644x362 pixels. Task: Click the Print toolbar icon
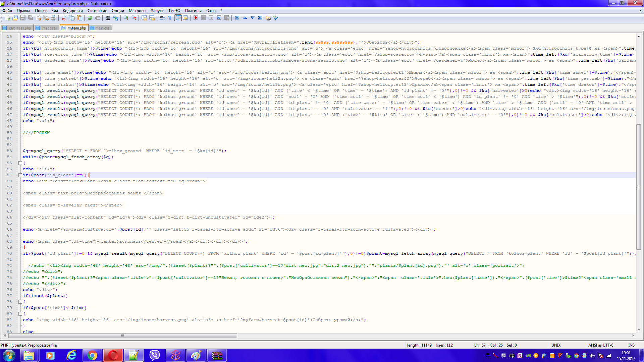(54, 18)
